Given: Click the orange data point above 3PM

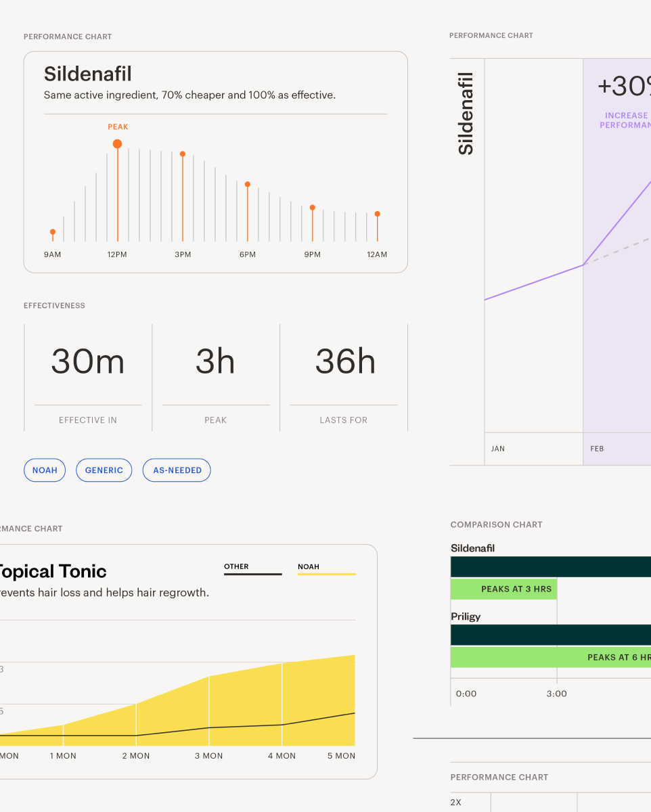Looking at the screenshot, I should point(183,154).
